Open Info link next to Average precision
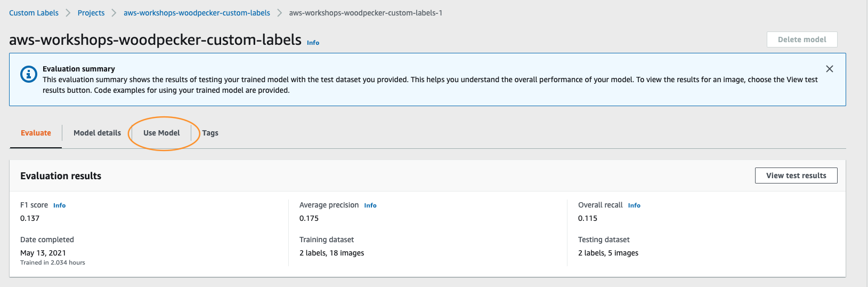 (370, 205)
